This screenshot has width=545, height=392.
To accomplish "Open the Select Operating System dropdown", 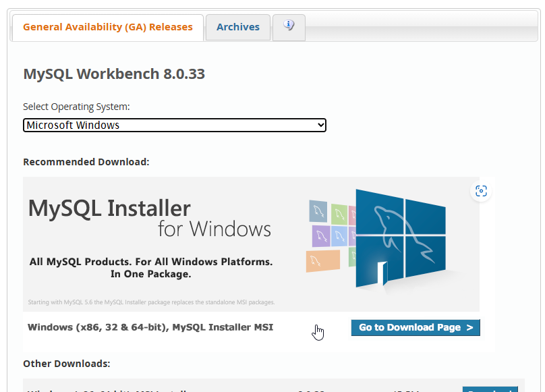I will (175, 125).
